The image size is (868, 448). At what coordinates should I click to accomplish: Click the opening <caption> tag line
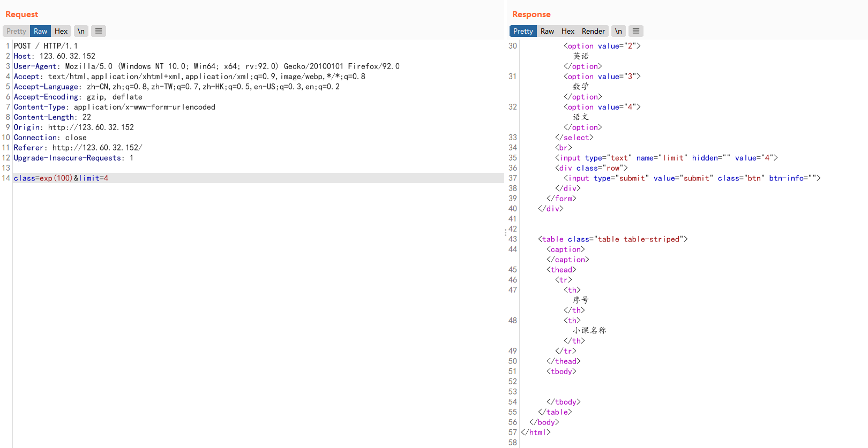pos(566,249)
